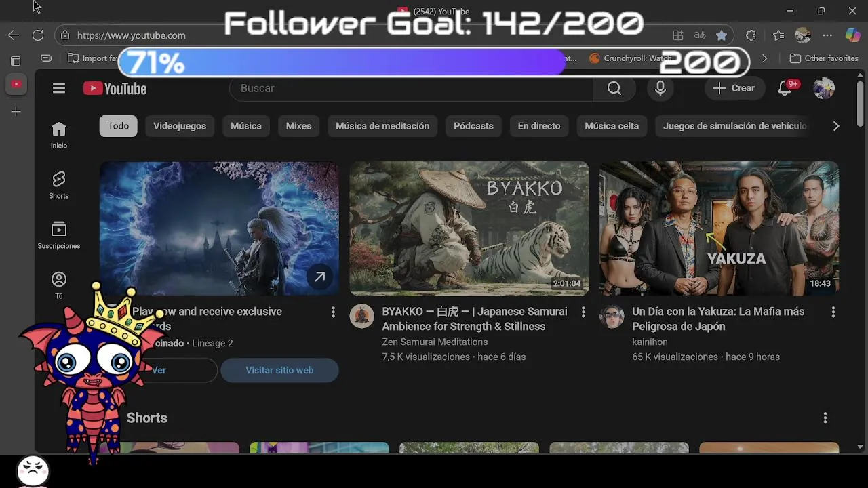Open Shorts from the sidebar

click(59, 185)
